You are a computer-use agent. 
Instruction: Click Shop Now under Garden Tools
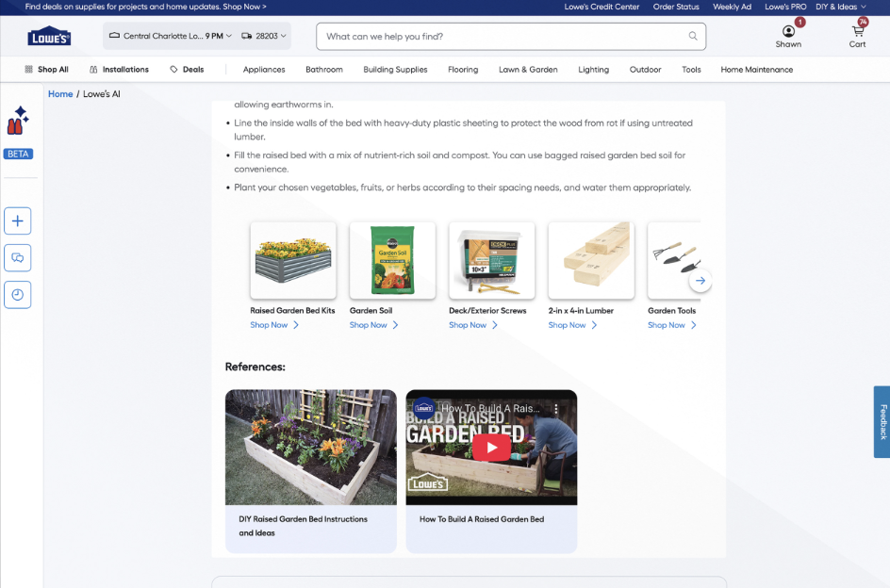(x=671, y=325)
